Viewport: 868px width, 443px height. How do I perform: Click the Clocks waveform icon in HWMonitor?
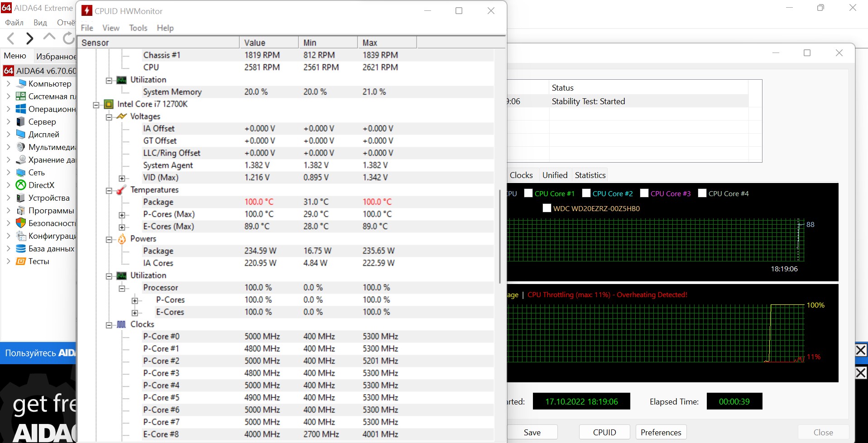coord(121,324)
